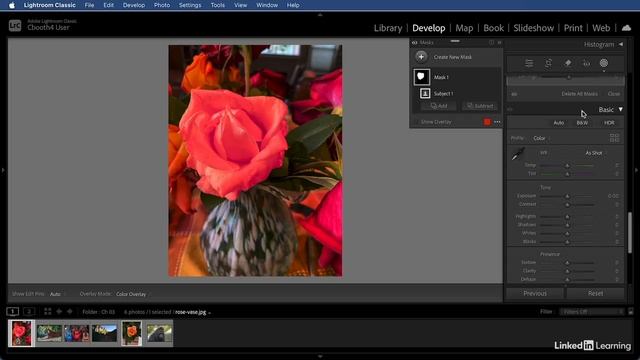This screenshot has width=640, height=360.
Task: Open the WB As Shot dropdown
Action: coord(595,153)
